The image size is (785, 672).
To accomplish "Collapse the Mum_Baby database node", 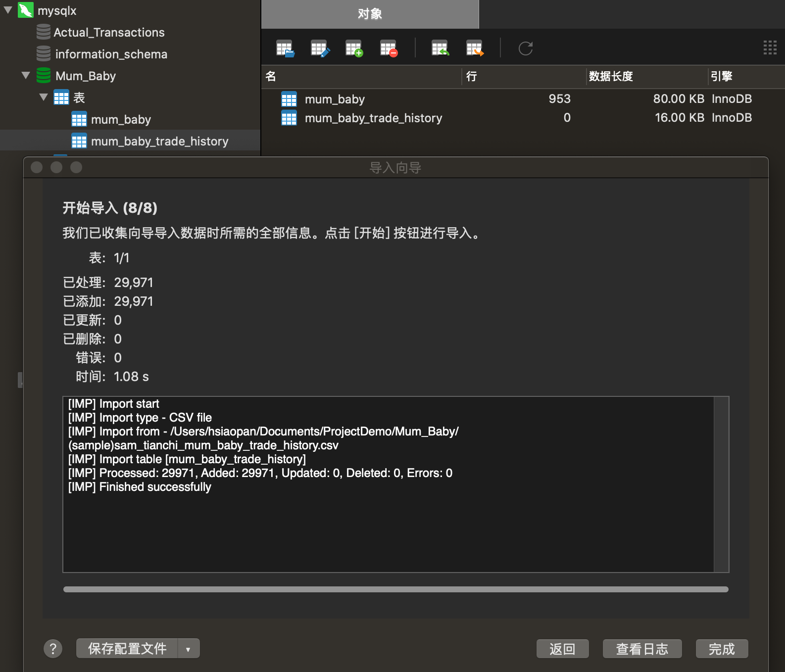I will pos(26,75).
